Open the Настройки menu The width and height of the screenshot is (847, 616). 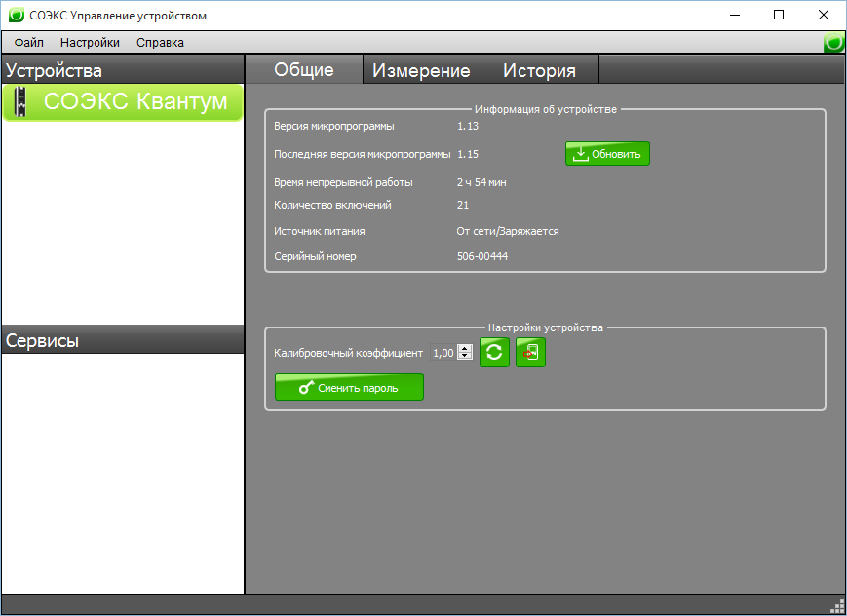point(90,43)
